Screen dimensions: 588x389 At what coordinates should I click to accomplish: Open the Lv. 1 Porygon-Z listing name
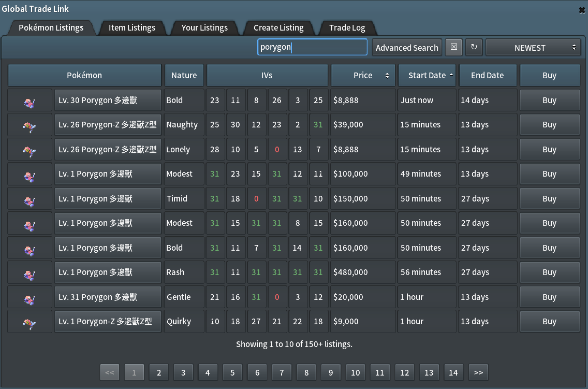point(108,322)
